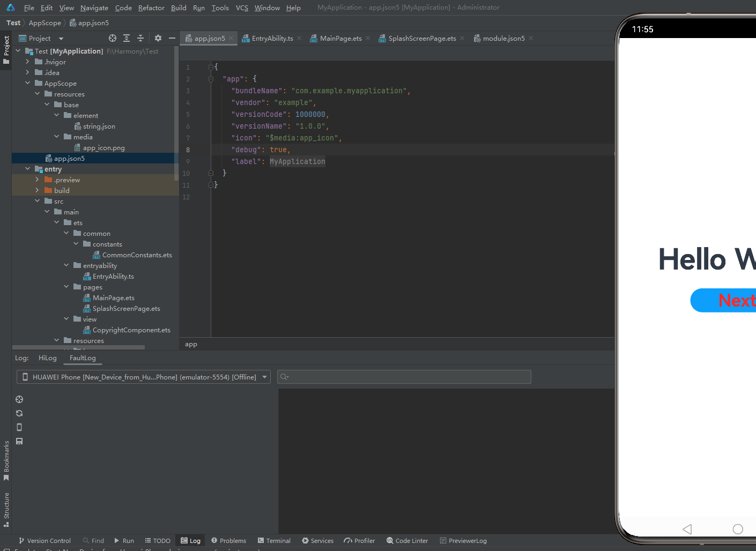
Task: Switch to the module.json5 tab
Action: pyautogui.click(x=503, y=38)
